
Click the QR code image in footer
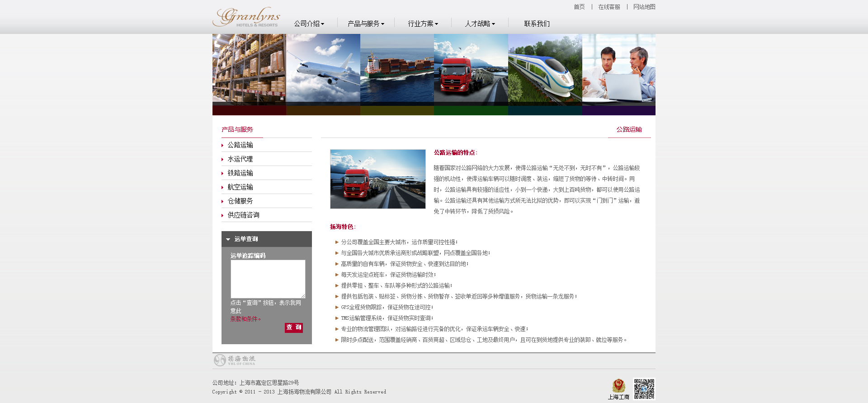pos(644,389)
